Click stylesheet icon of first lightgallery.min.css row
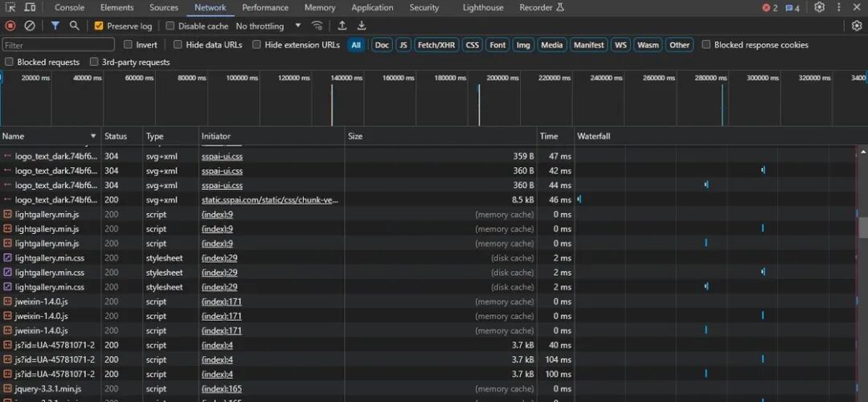The image size is (868, 402). coord(8,258)
